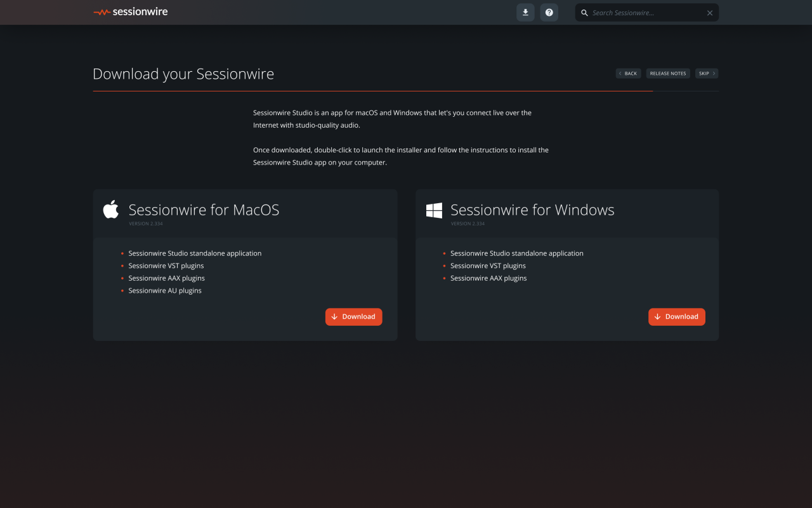Click the Sessionwire for MacOS heading

click(204, 210)
